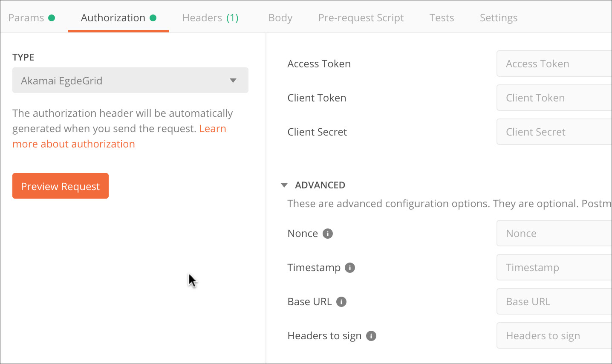Click the Client Secret input field
The width and height of the screenshot is (612, 364).
coord(554,132)
